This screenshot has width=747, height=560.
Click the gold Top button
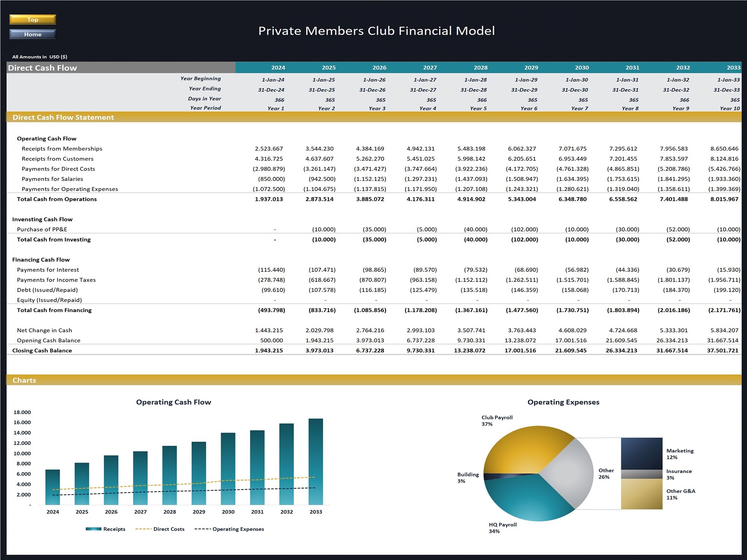click(32, 19)
